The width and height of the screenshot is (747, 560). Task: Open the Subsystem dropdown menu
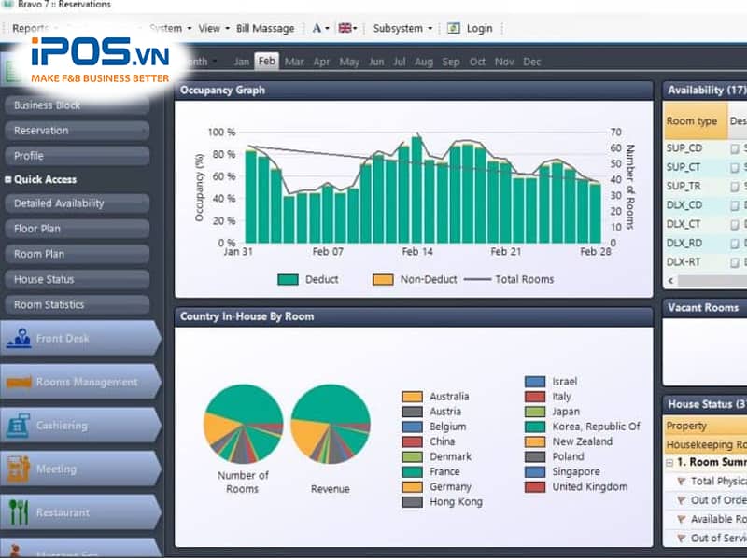[402, 28]
